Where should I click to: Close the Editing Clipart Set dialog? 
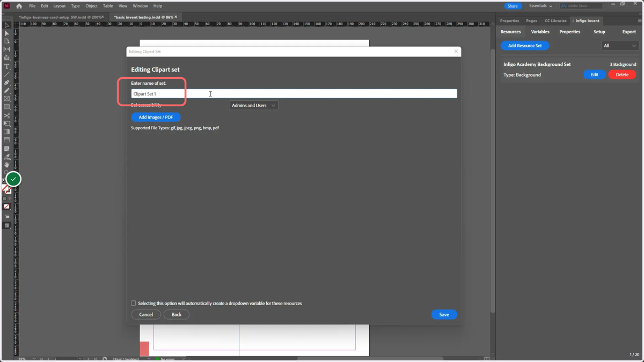[x=456, y=51]
